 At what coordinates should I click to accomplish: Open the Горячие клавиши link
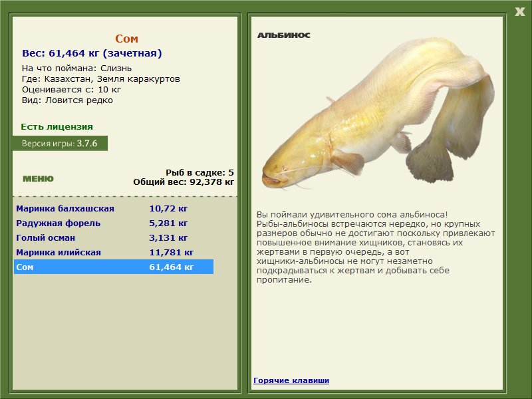291,380
